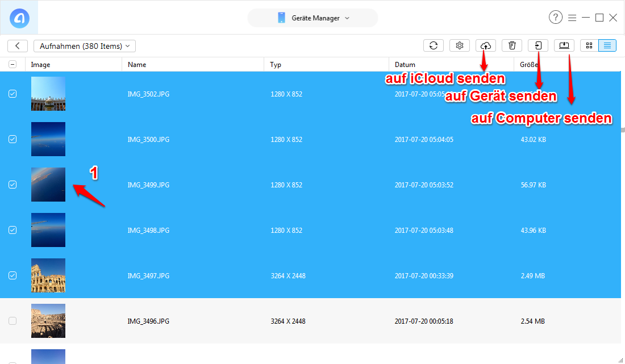Image resolution: width=625 pixels, height=364 pixels.
Task: Expand the Aufnahmen (380 Items) dropdown
Action: click(x=85, y=46)
